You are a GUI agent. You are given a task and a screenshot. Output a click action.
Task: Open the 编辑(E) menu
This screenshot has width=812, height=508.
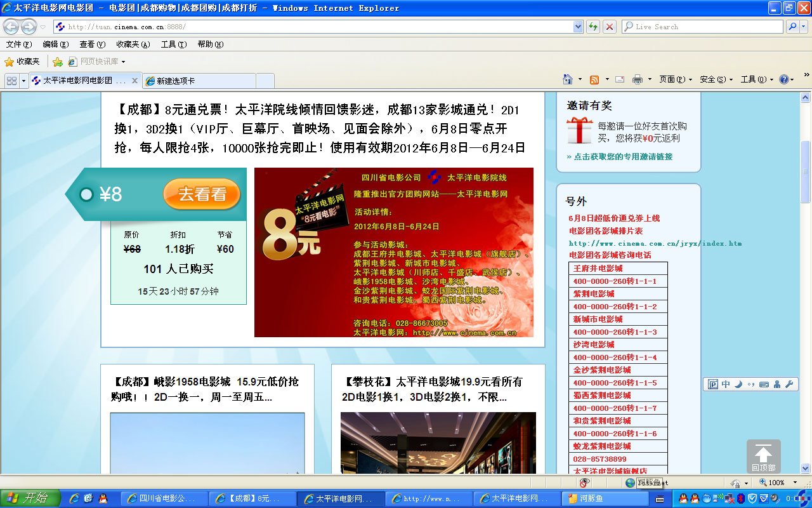55,44
